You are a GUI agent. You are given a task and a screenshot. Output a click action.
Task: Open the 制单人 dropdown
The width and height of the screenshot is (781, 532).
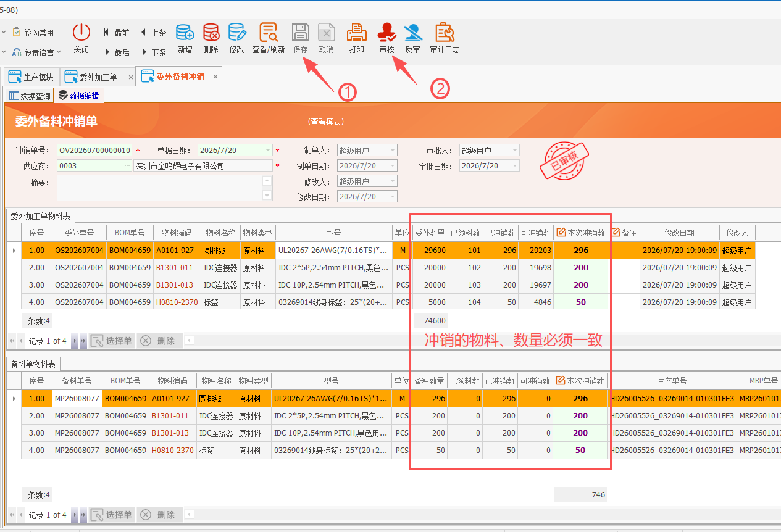(x=393, y=150)
